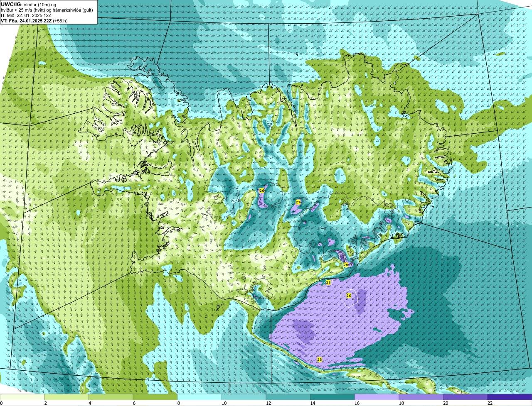Click the light yellow-green 2–4 m/s legend swatch

tap(67, 397)
